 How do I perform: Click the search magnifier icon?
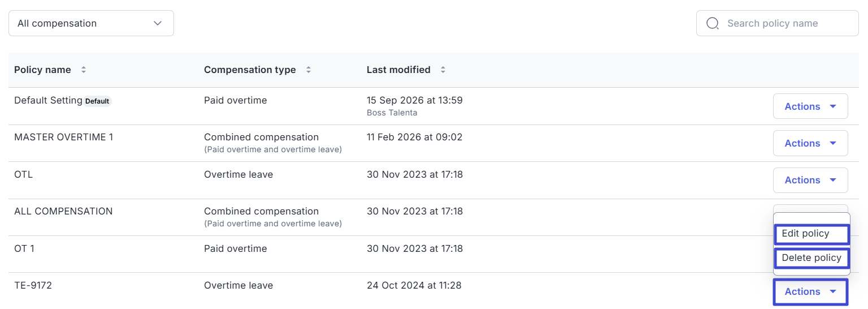[x=713, y=23]
